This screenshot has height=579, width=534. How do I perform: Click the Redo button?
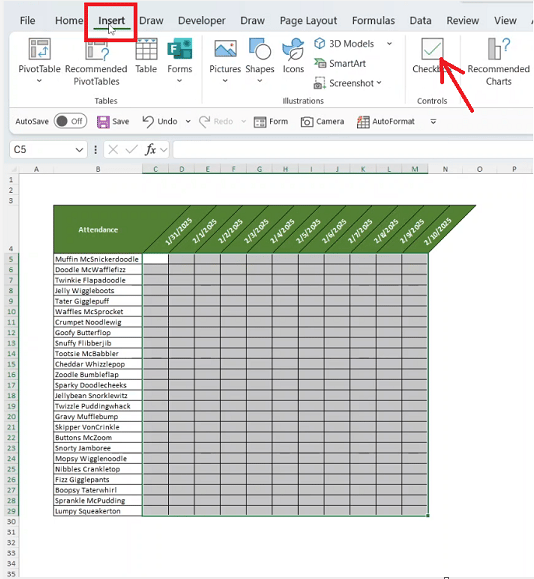216,121
